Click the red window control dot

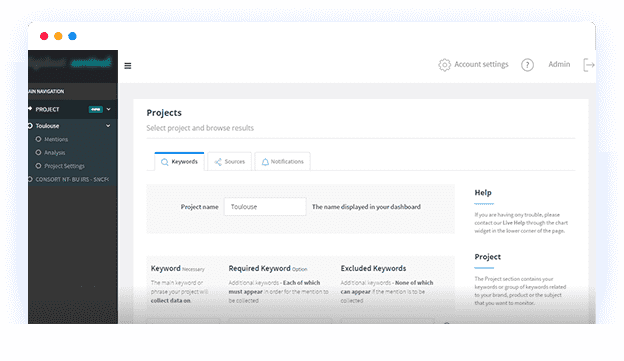[x=44, y=36]
